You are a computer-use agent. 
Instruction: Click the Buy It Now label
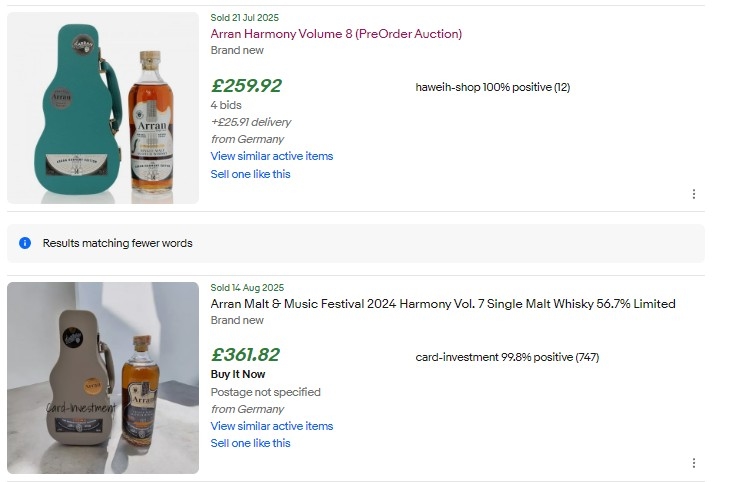tap(238, 374)
